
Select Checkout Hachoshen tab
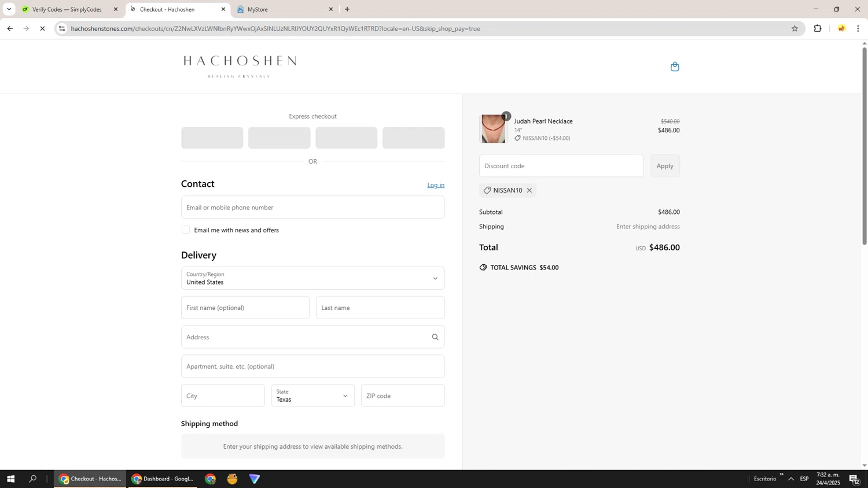click(x=177, y=9)
